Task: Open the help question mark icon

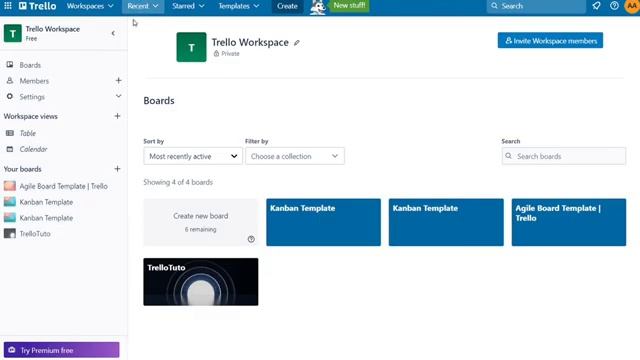Action: click(614, 6)
